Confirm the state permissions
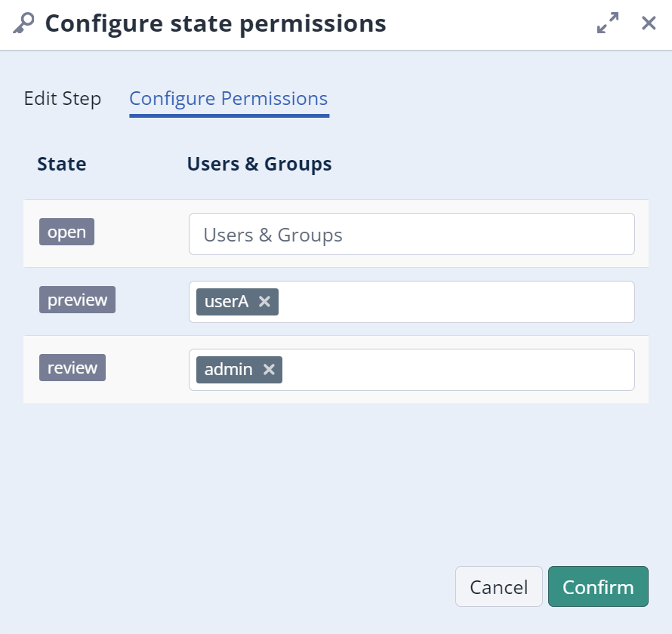Viewport: 672px width, 634px height. (x=598, y=587)
